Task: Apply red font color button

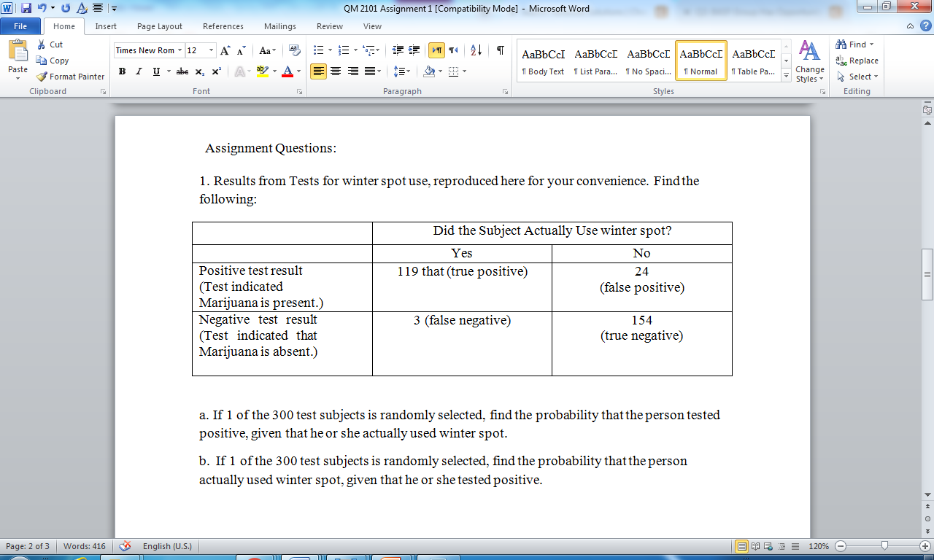Action: tap(286, 71)
